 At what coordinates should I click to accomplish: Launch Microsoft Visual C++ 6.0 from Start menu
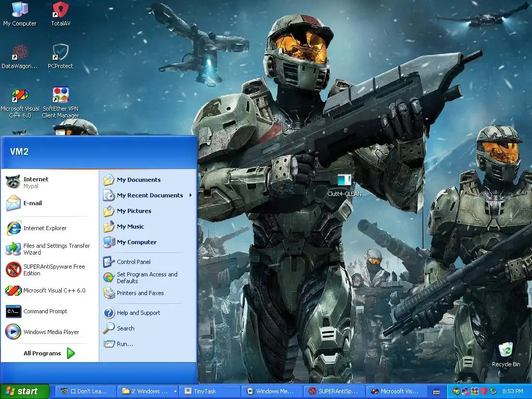coord(49,290)
